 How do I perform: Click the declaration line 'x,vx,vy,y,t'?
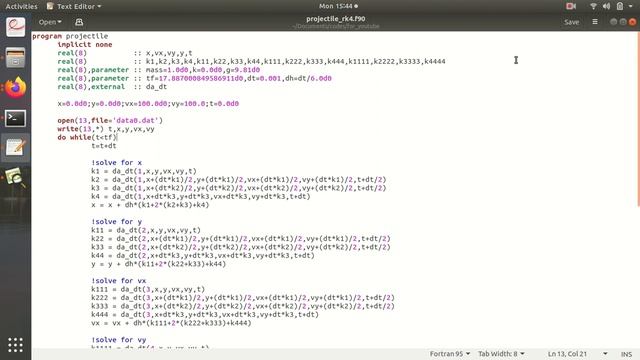(124, 53)
